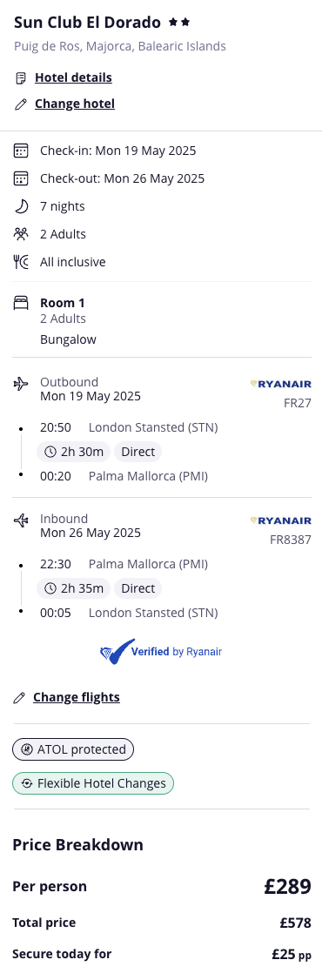Click the bed icon for Room 1
The image size is (322, 980).
[21, 303]
